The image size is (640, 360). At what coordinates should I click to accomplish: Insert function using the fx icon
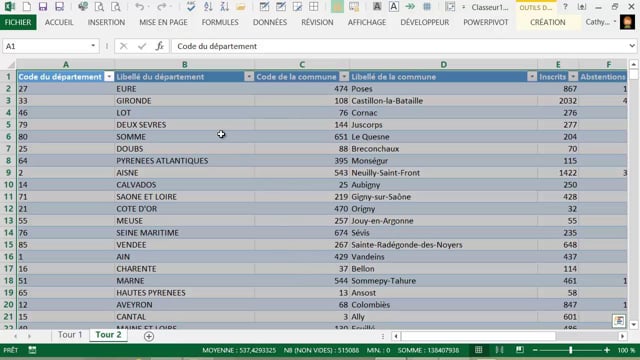(x=160, y=46)
